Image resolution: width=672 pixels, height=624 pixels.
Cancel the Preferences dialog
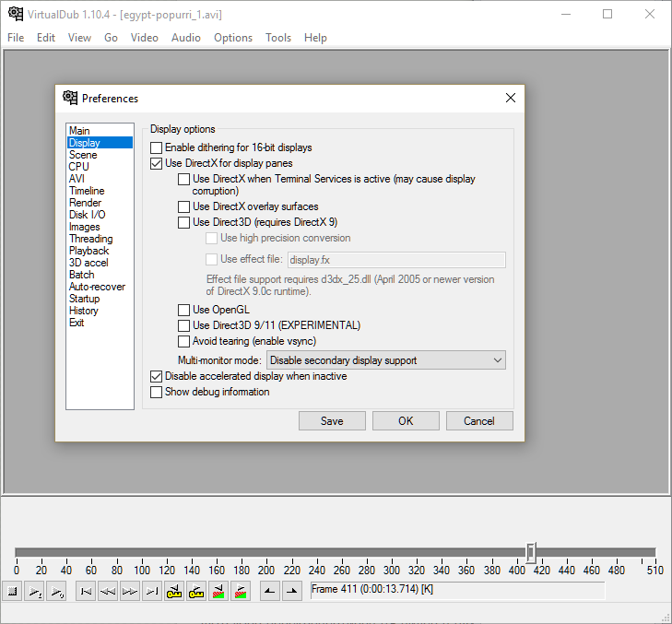[479, 421]
